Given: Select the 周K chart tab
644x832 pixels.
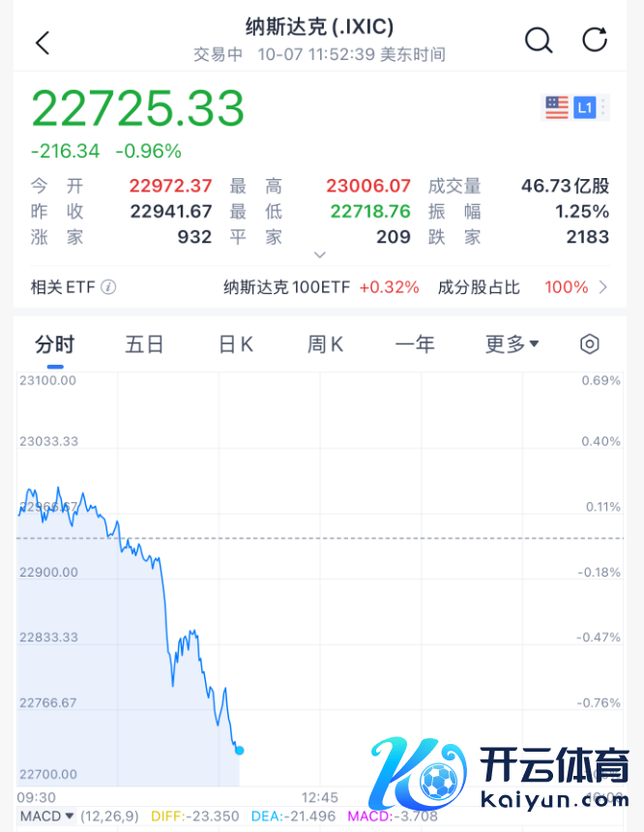Looking at the screenshot, I should tap(325, 343).
